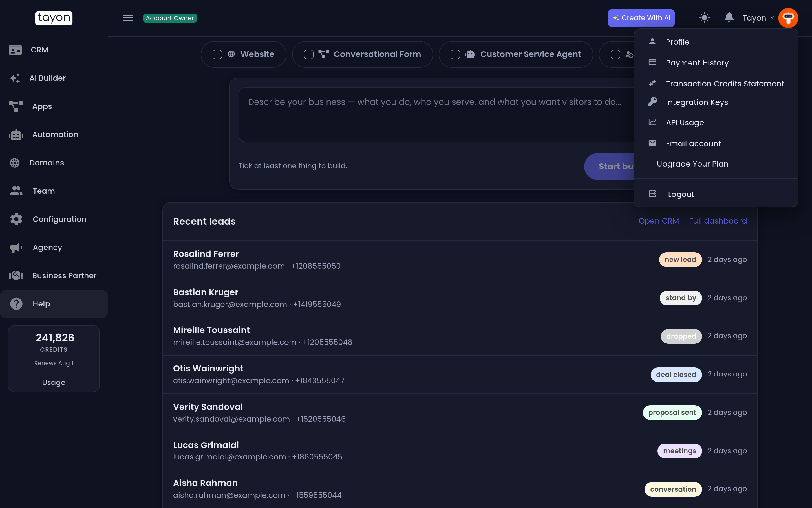Click the Team people icon
The image size is (812, 508).
coord(16,191)
